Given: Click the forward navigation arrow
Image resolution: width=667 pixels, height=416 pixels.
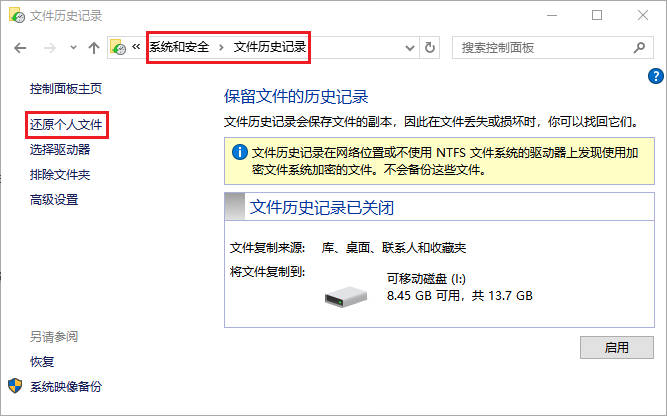Looking at the screenshot, I should tap(50, 48).
